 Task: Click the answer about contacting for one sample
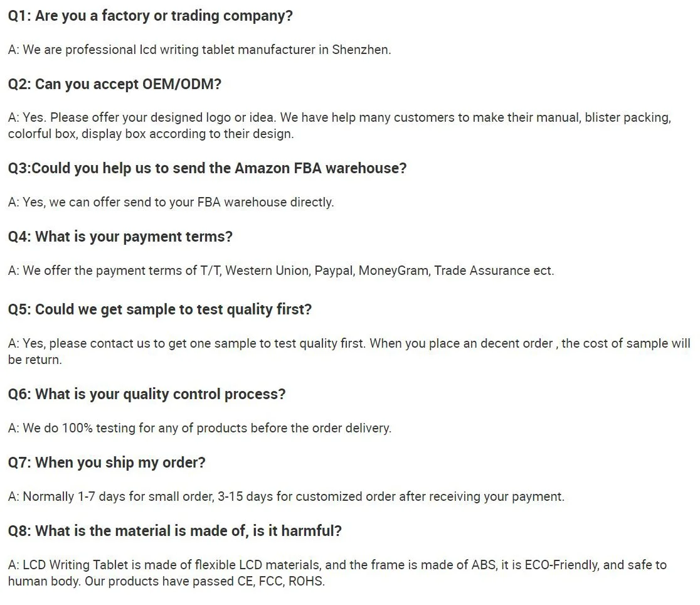click(349, 344)
